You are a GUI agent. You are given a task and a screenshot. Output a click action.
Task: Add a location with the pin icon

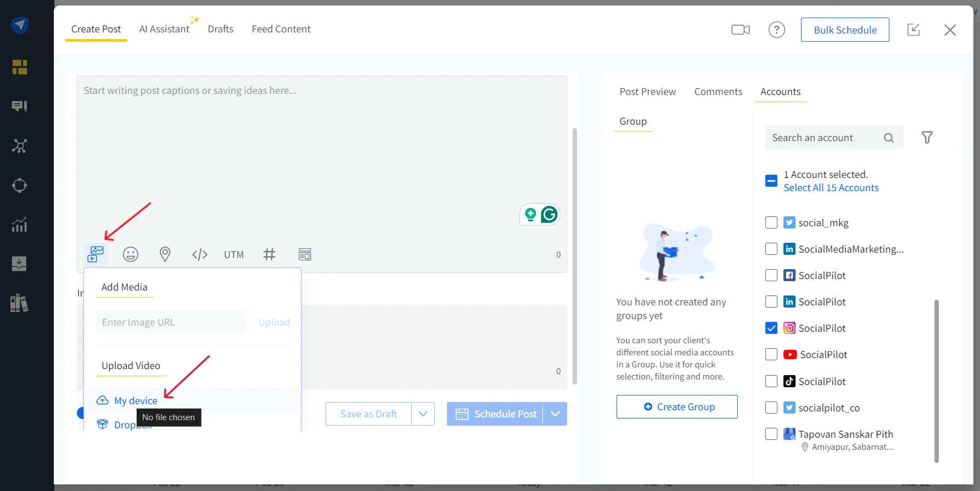(165, 254)
